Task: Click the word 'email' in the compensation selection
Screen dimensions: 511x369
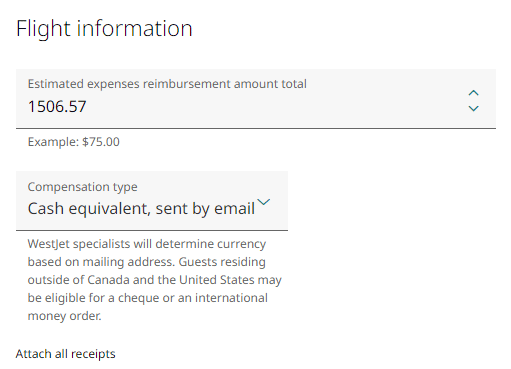Action: click(234, 209)
